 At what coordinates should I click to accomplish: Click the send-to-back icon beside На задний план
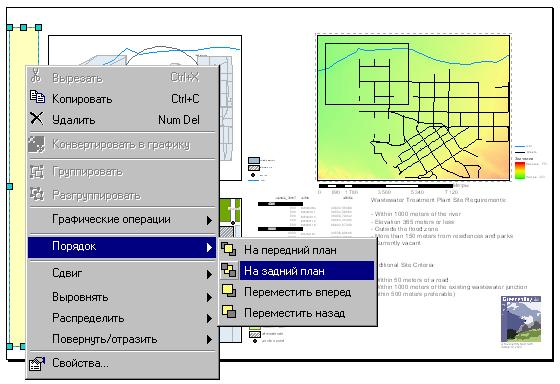[229, 270]
